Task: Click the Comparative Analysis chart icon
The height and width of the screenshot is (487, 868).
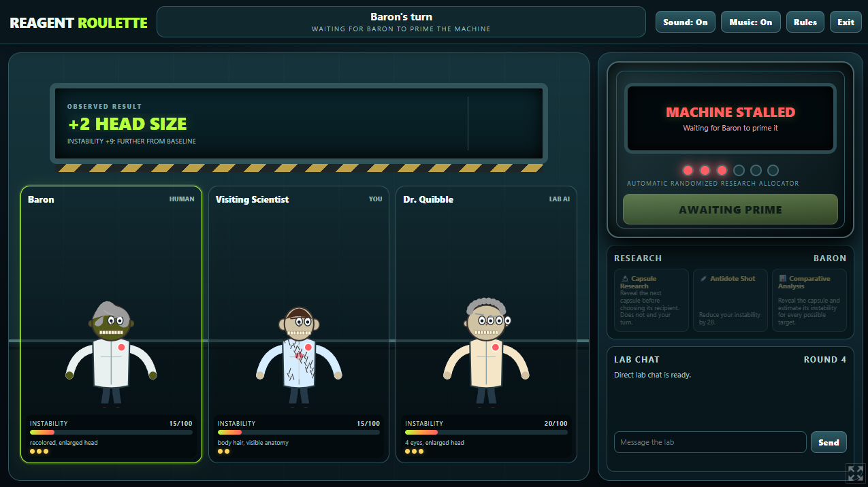Action: (783, 279)
